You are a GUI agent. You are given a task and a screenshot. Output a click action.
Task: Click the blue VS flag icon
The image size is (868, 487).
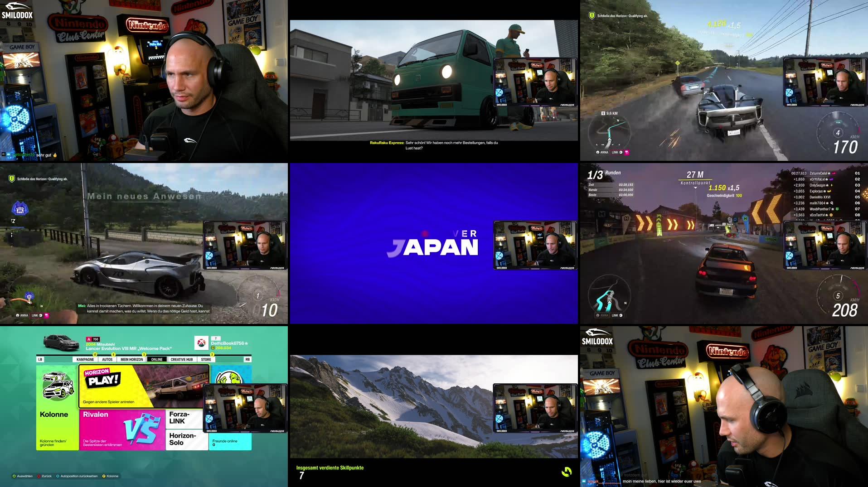click(142, 428)
